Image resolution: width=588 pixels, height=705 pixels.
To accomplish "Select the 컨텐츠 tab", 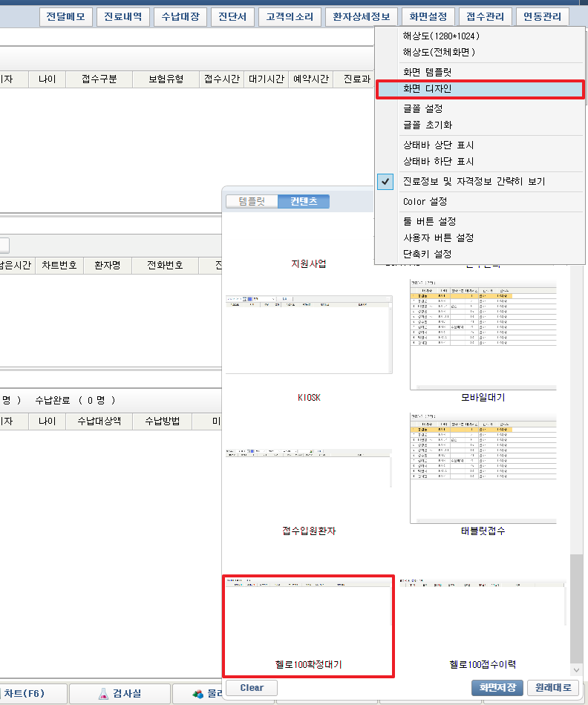I will coord(304,201).
